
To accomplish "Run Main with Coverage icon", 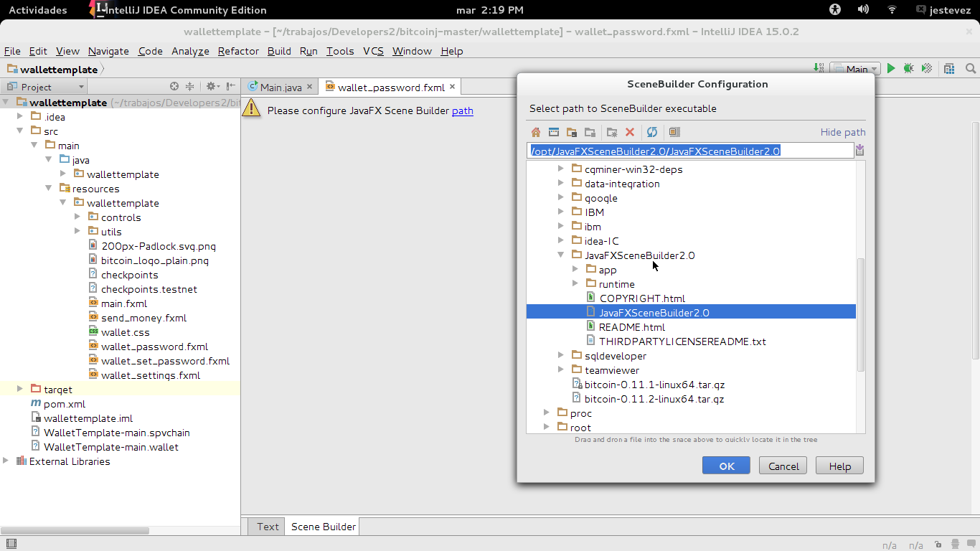I will pos(927,69).
